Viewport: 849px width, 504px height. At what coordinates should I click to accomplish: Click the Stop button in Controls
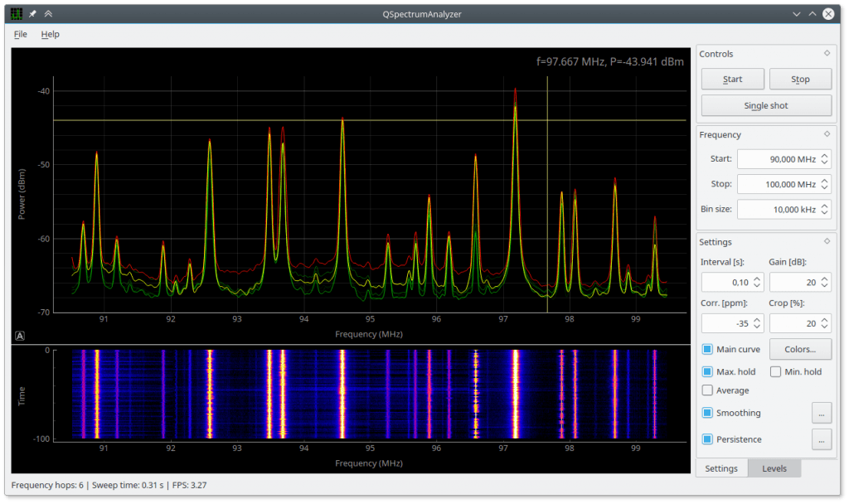(x=799, y=80)
